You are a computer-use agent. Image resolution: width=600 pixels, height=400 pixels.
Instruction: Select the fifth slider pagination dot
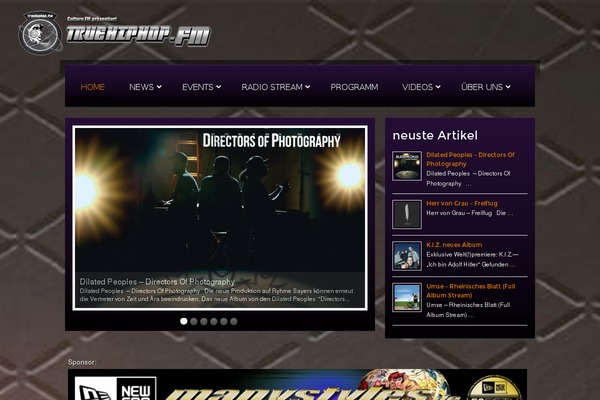(223, 321)
